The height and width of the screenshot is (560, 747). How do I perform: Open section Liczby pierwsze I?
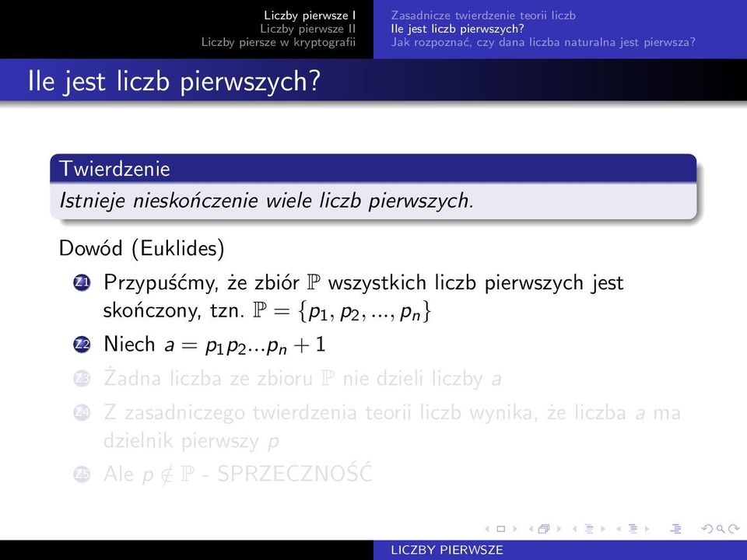[310, 16]
